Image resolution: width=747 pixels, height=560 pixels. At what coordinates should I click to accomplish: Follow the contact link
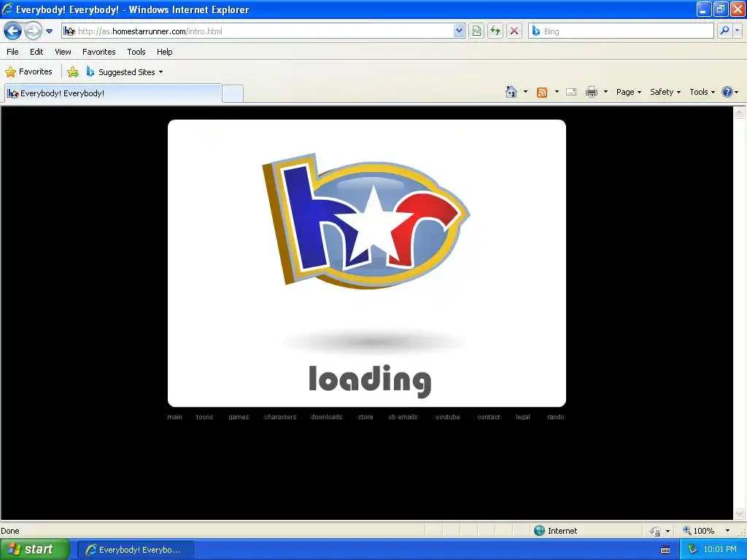click(488, 417)
